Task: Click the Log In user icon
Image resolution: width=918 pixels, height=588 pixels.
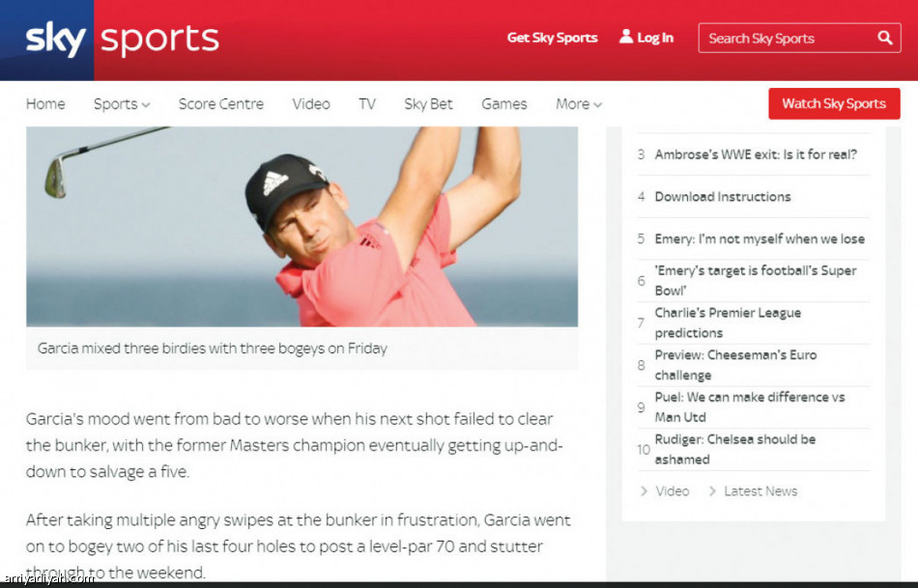Action: pyautogui.click(x=626, y=37)
